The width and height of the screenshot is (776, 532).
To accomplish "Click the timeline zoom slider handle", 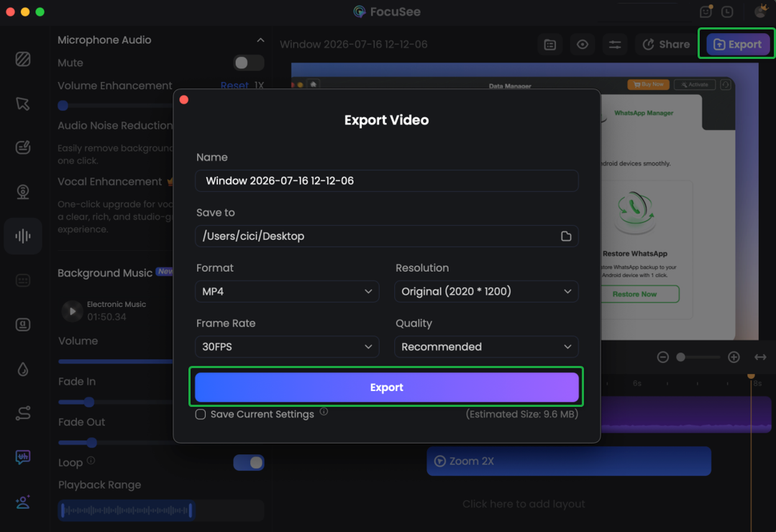I will tap(681, 357).
